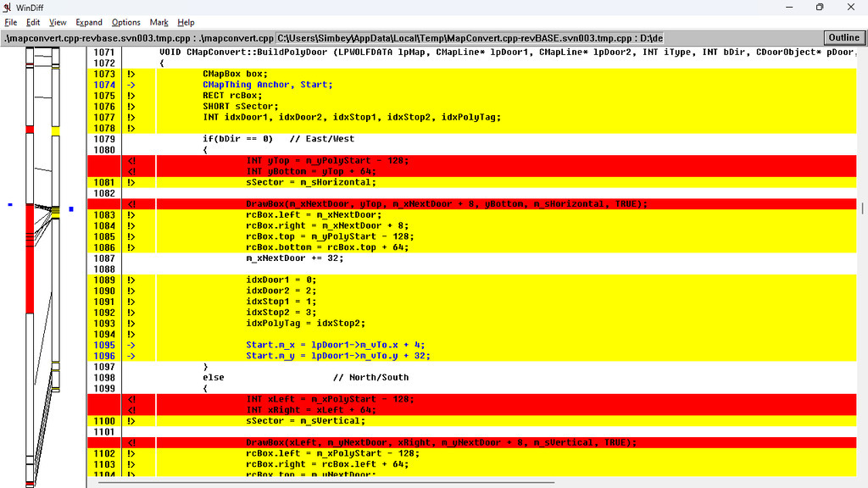Click the '->' moved-line marker on line 1074

131,85
